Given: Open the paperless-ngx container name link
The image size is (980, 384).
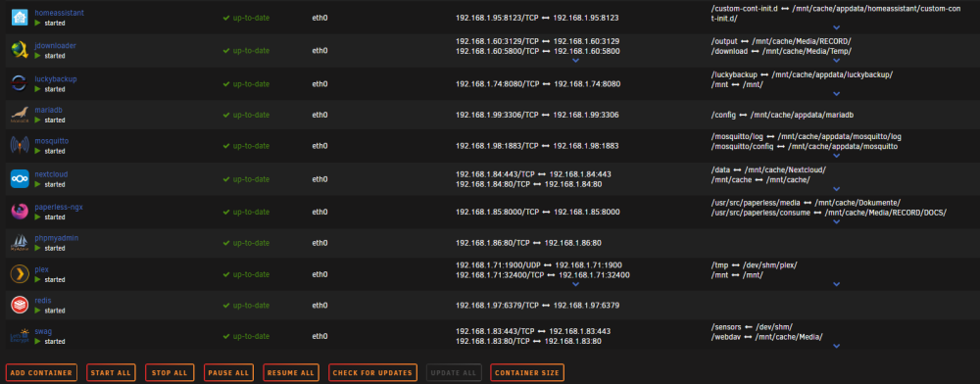Looking at the screenshot, I should pyautogui.click(x=58, y=208).
